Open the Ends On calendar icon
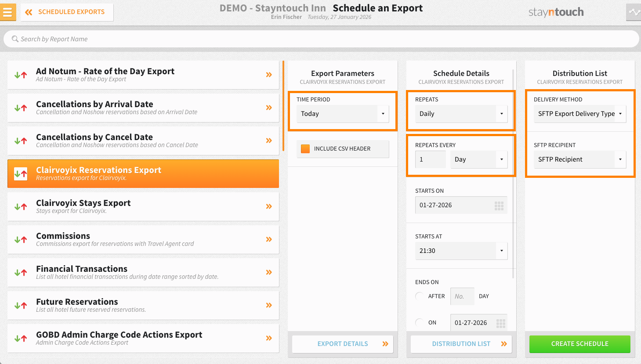The image size is (641, 364). point(501,324)
